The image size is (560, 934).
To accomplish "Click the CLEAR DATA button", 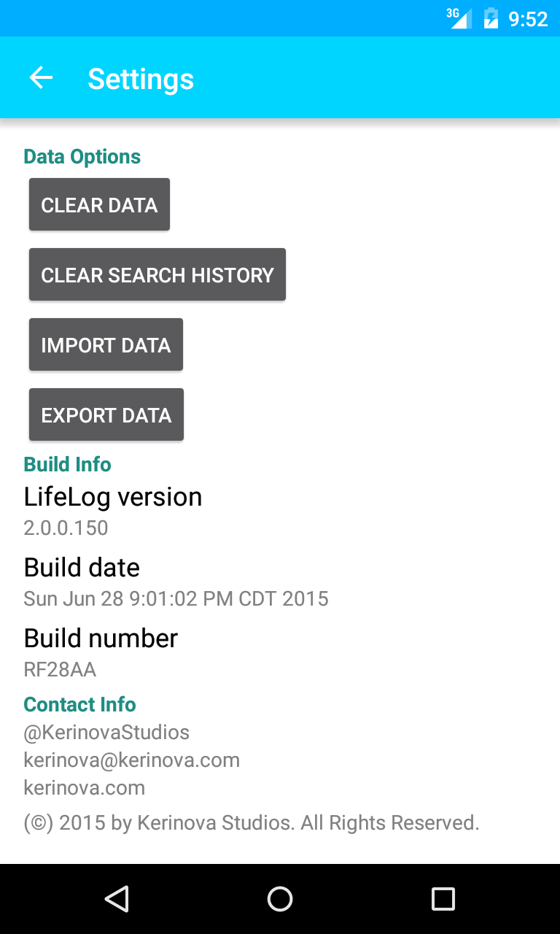I will tap(99, 204).
